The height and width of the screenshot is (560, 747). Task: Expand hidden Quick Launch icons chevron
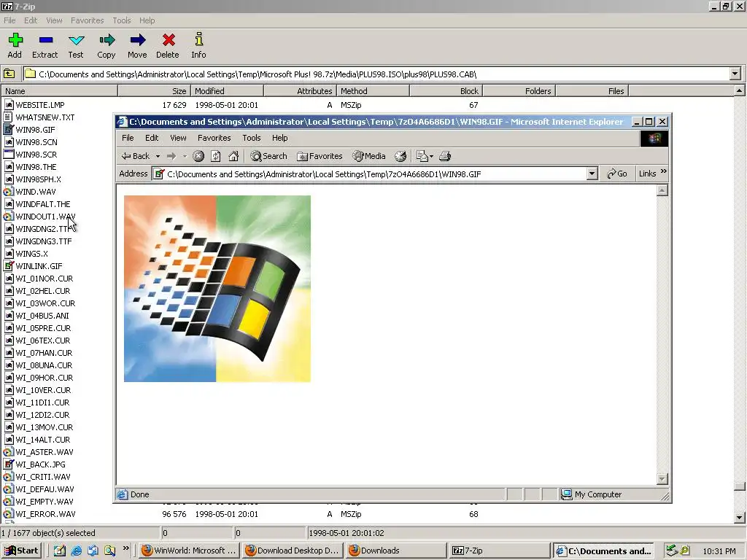click(x=125, y=548)
